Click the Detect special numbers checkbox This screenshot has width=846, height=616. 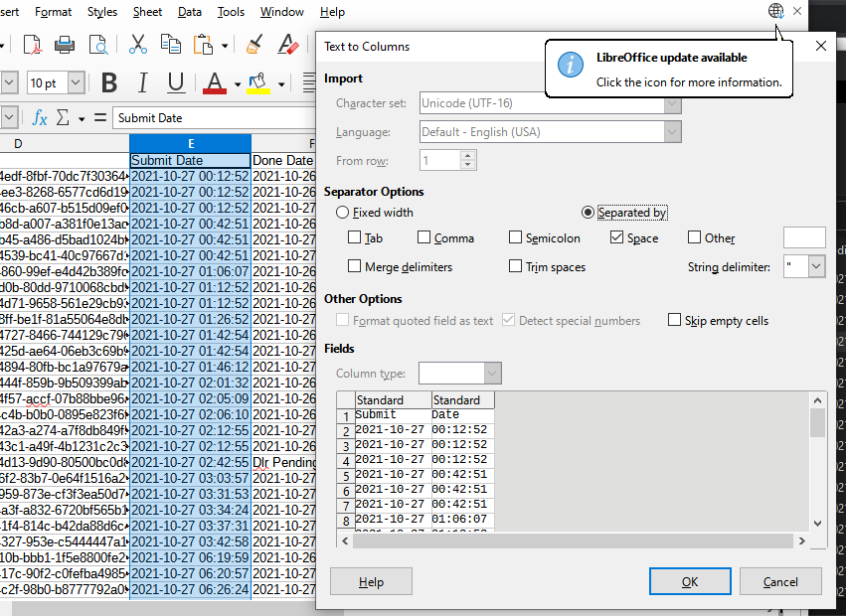[x=508, y=320]
